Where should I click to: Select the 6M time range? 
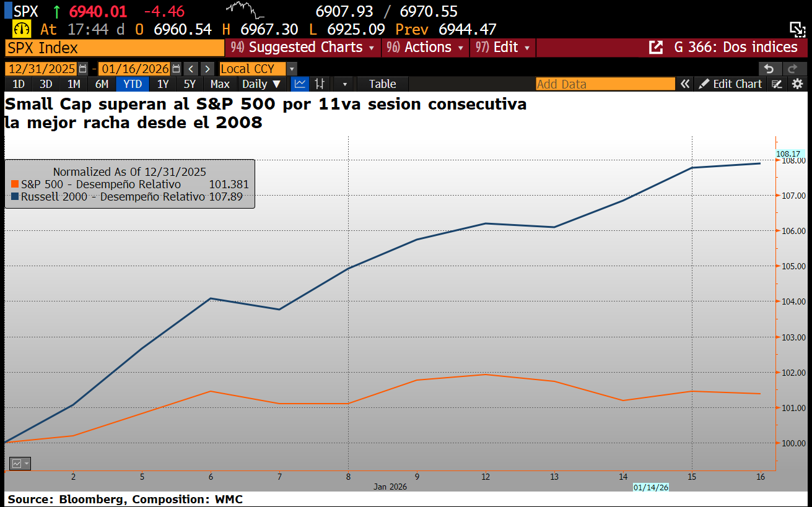[102, 84]
